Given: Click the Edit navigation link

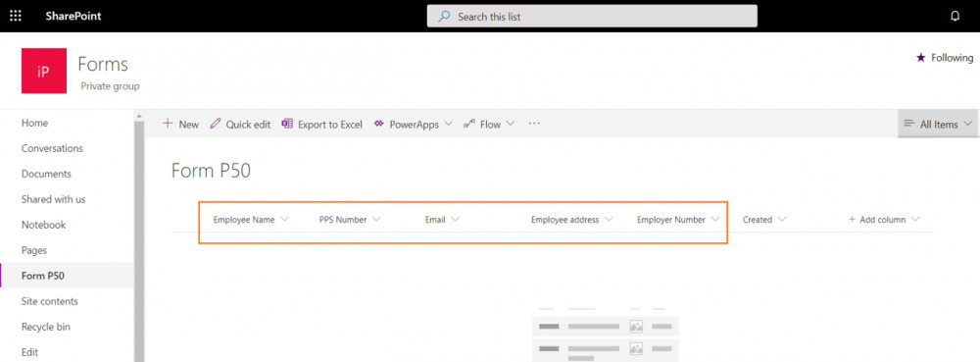Looking at the screenshot, I should pyautogui.click(x=29, y=352).
